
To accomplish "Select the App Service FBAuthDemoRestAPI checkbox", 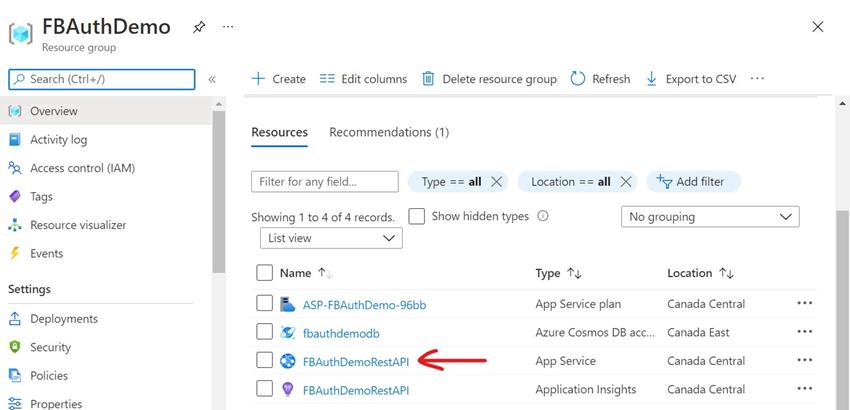I will 264,360.
